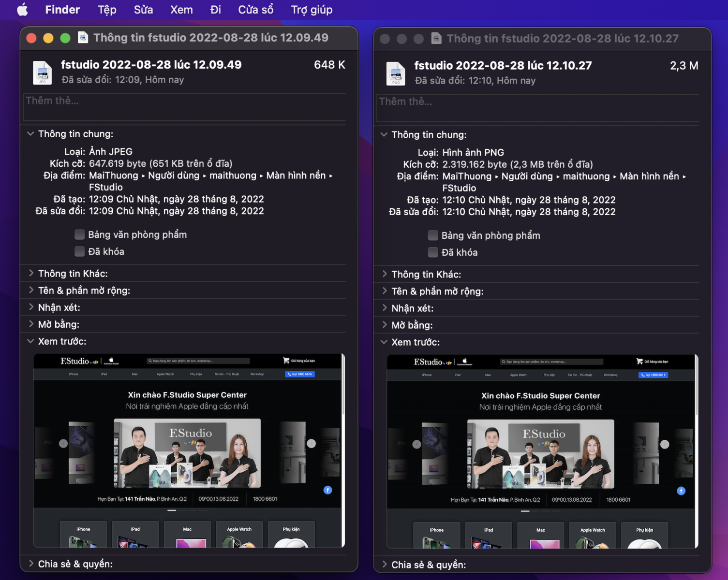
Task: Open the Xem menu
Action: (181, 10)
